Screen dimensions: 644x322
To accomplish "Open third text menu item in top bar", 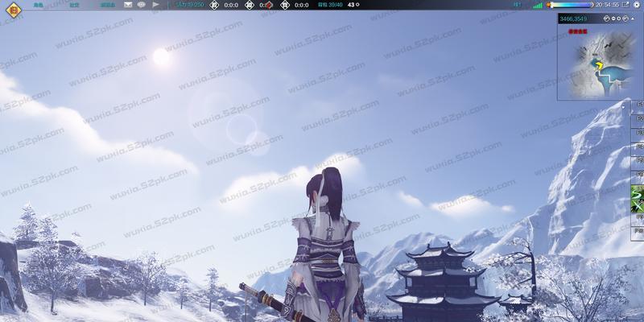I will [108, 5].
